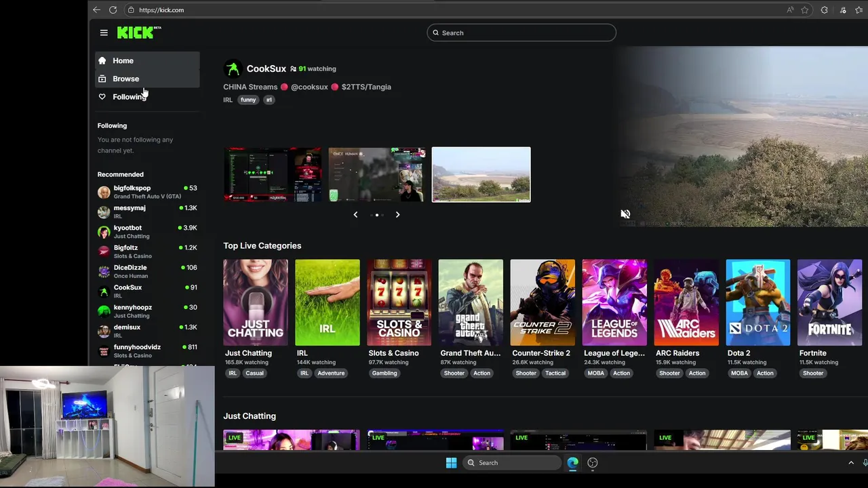Click Tactical tag under Counter-Strike 2

(555, 373)
